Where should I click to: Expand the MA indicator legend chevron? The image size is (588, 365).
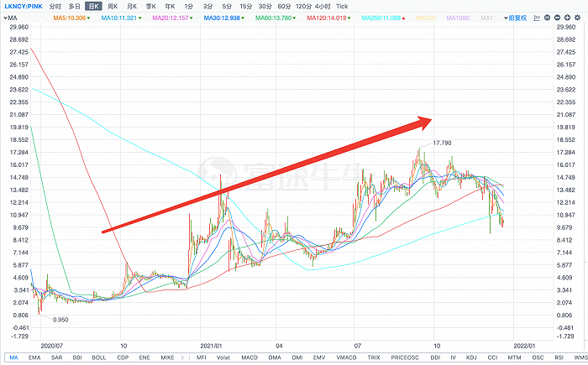(x=6, y=18)
